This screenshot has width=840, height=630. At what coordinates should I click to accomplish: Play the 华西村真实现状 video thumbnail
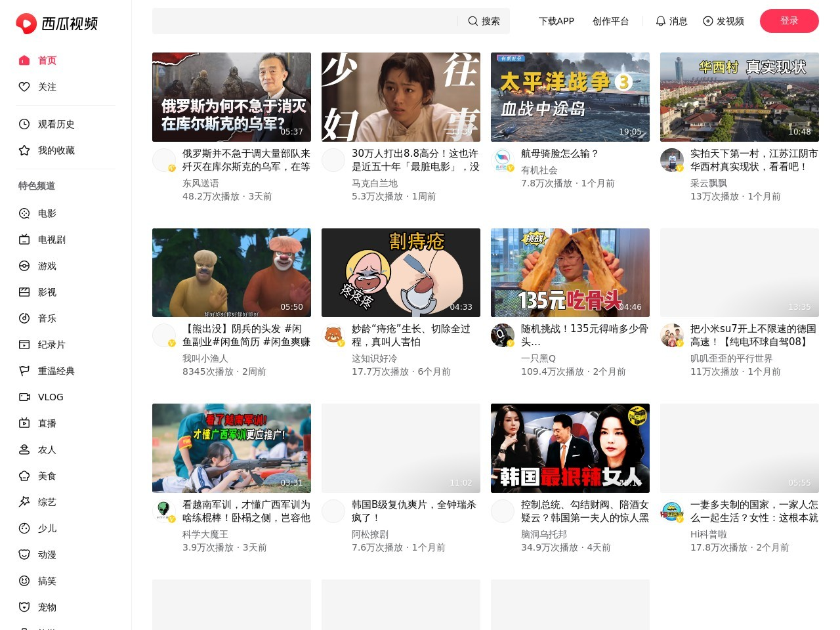point(740,97)
